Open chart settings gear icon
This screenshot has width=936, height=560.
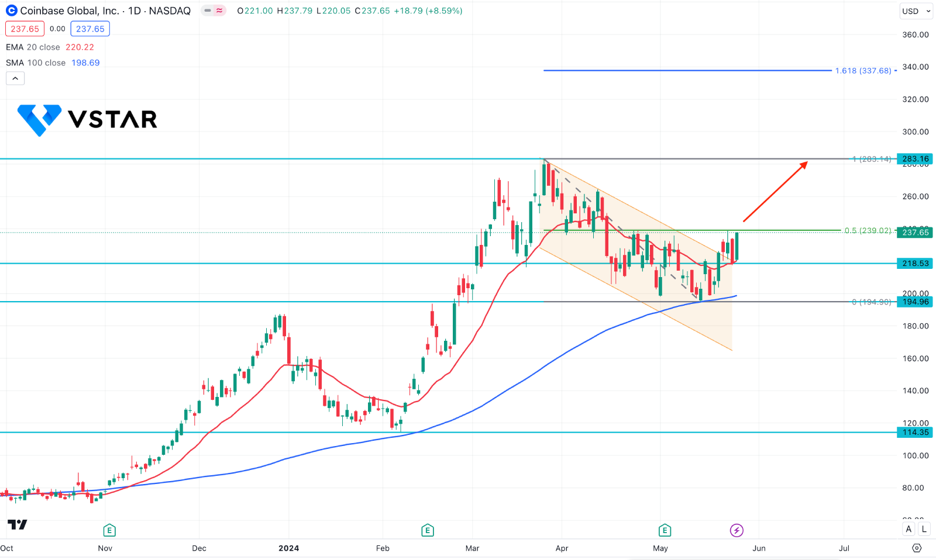click(x=917, y=548)
